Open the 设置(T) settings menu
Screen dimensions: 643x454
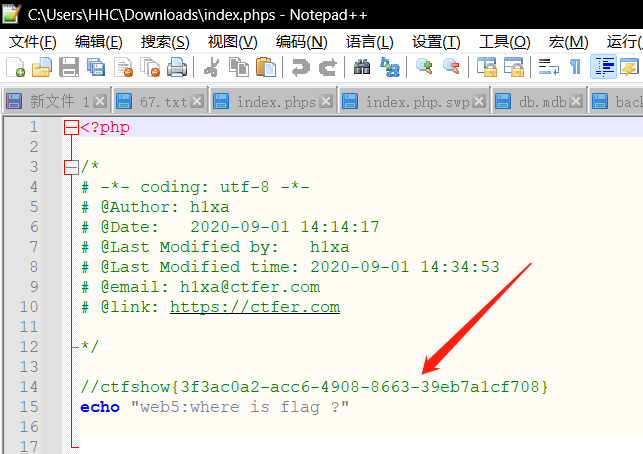tap(436, 41)
